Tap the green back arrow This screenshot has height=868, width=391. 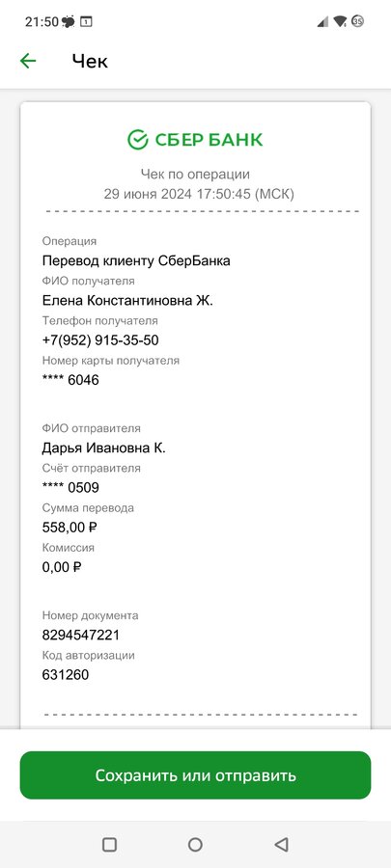[x=28, y=61]
